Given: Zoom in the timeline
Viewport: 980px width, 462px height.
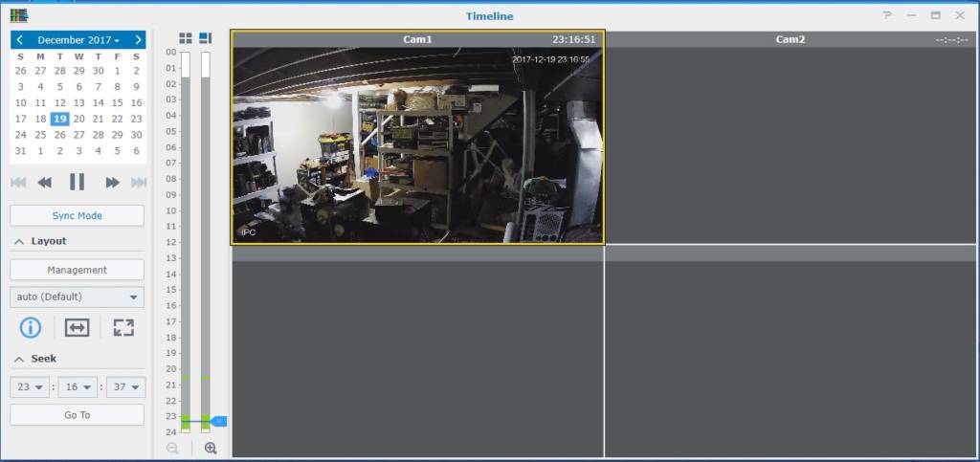Looking at the screenshot, I should point(211,448).
